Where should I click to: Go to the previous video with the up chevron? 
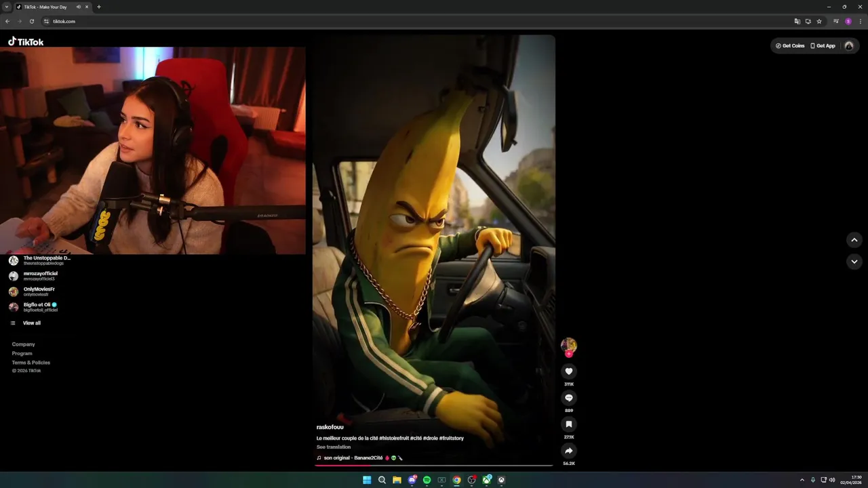click(854, 240)
